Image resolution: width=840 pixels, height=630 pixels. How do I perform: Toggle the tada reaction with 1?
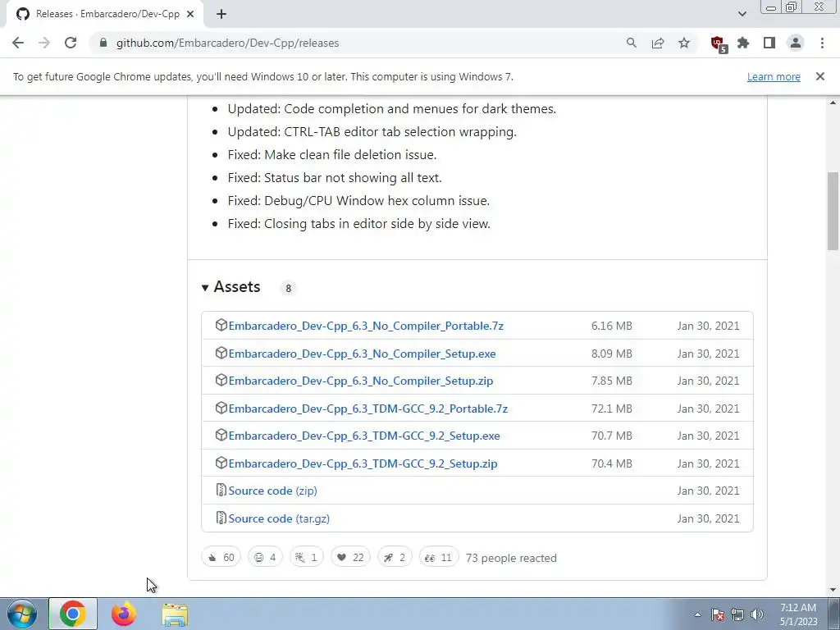pyautogui.click(x=307, y=557)
